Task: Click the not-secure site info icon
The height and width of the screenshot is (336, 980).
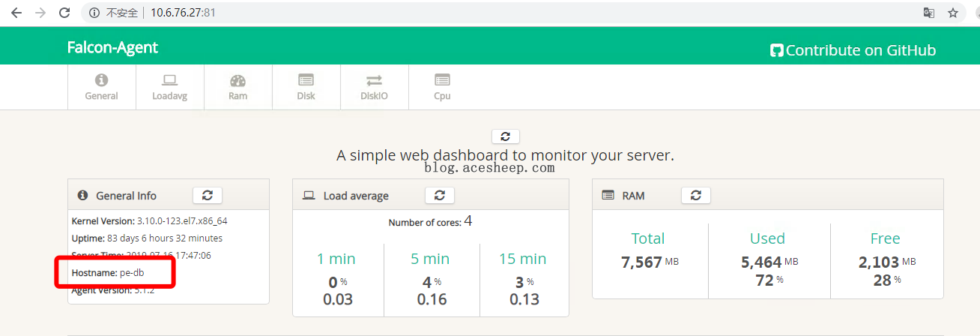Action: click(x=94, y=13)
